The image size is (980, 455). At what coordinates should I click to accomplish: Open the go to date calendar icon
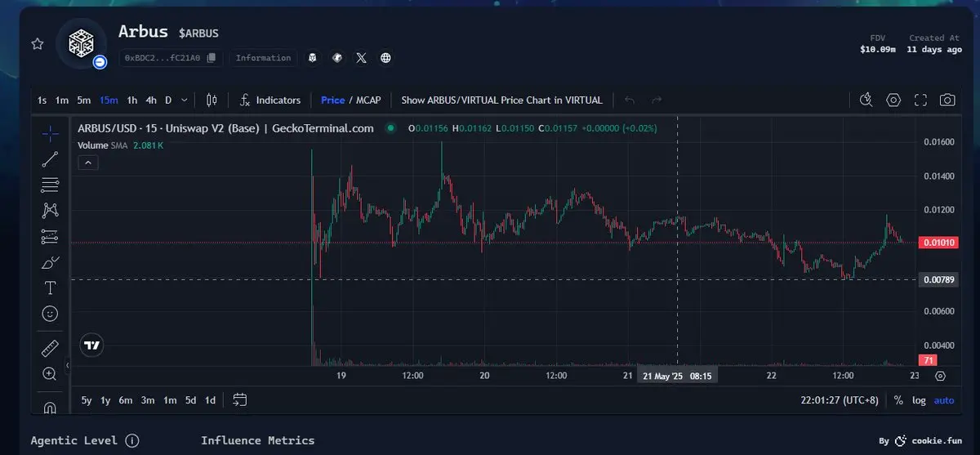pyautogui.click(x=240, y=400)
